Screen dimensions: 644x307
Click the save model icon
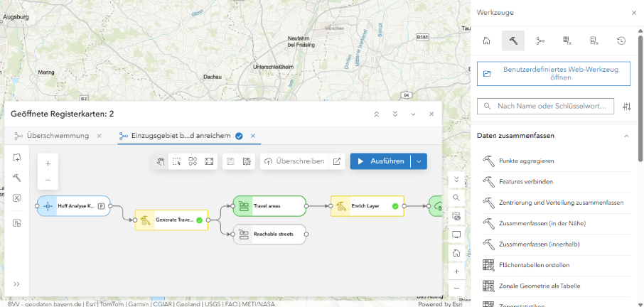231,161
